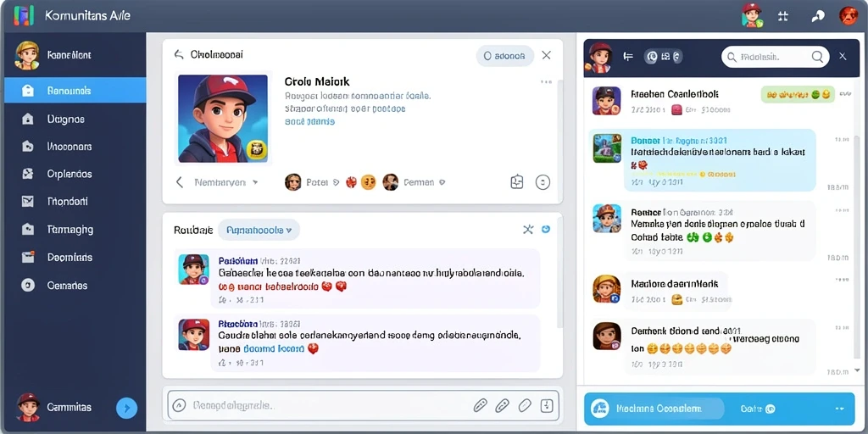This screenshot has height=434, width=868.
Task: Click the pill-shaped attachment icon in message bar
Action: point(524,405)
